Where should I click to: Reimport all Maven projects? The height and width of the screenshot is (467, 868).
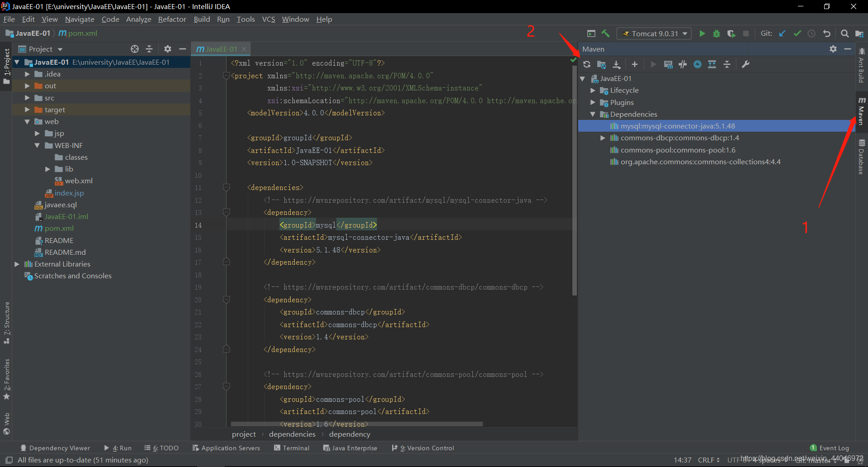coord(587,64)
